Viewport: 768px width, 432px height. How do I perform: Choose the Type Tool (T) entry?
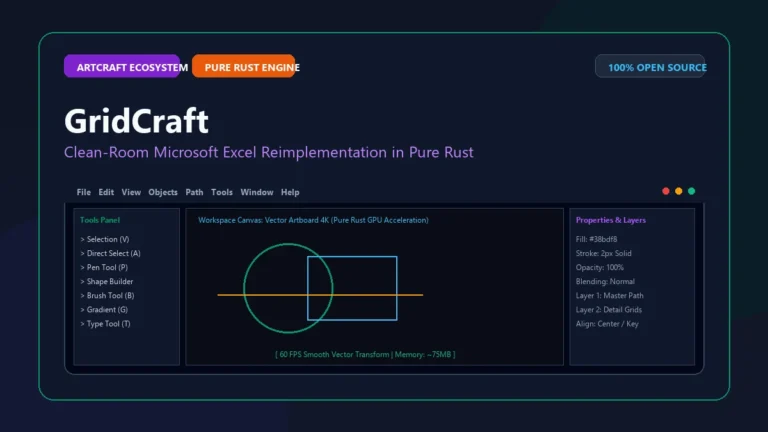pos(105,324)
